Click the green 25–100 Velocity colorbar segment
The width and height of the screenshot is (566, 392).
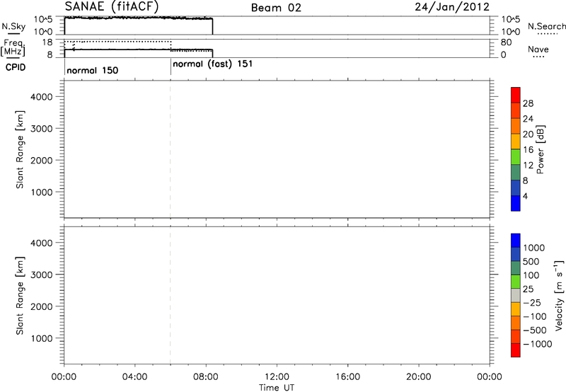pos(516,282)
